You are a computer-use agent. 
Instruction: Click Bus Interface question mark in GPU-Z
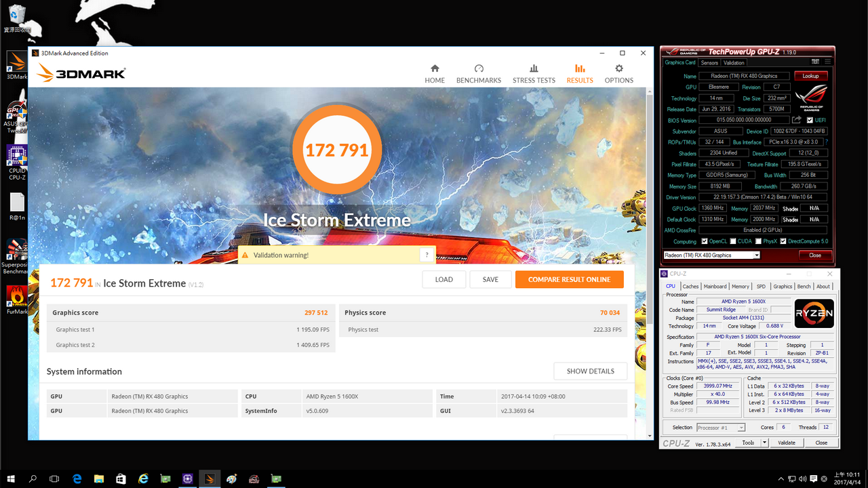tap(826, 142)
